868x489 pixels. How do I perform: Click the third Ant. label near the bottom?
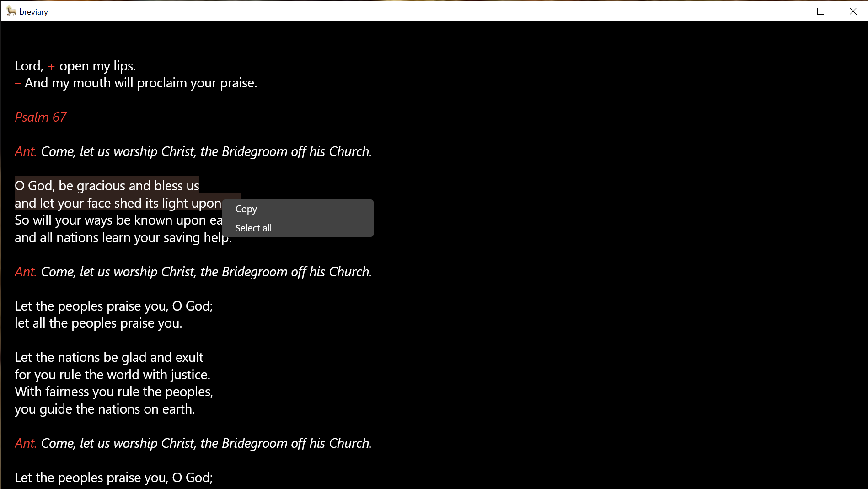pyautogui.click(x=26, y=443)
